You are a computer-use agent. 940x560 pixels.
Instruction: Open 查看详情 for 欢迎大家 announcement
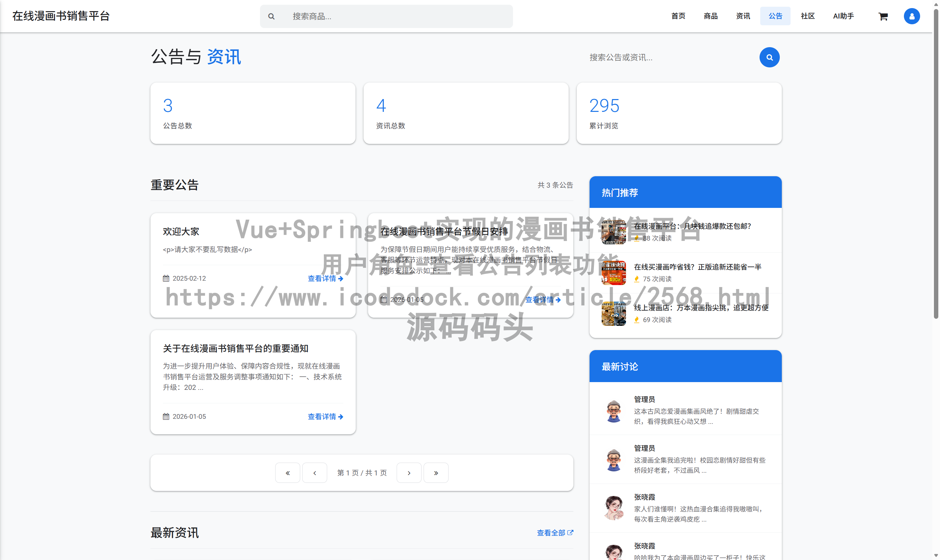[x=325, y=279]
